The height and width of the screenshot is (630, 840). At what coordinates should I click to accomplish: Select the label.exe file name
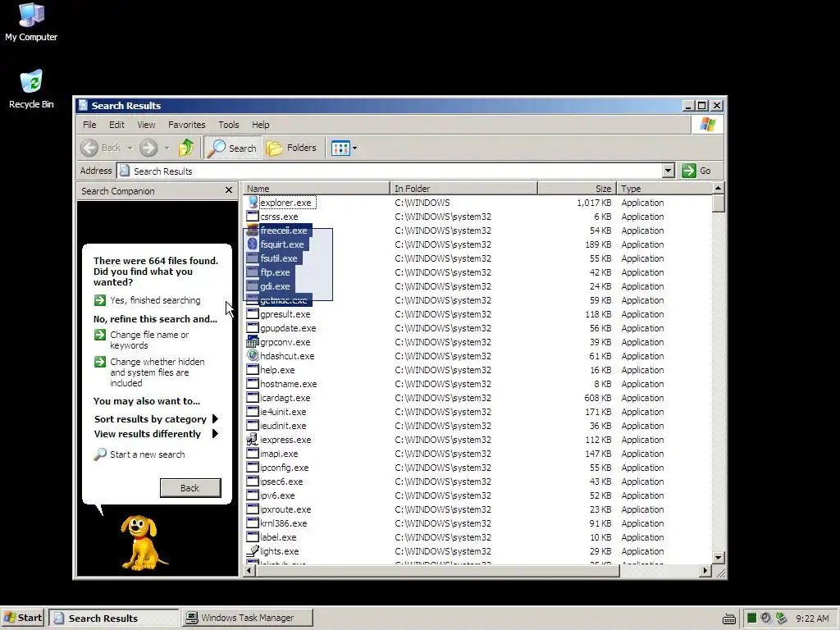click(278, 537)
